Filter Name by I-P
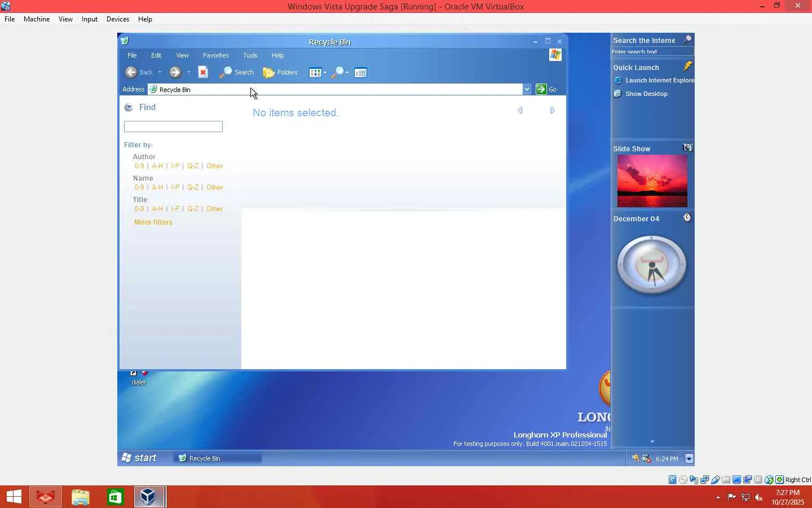 pos(175,187)
